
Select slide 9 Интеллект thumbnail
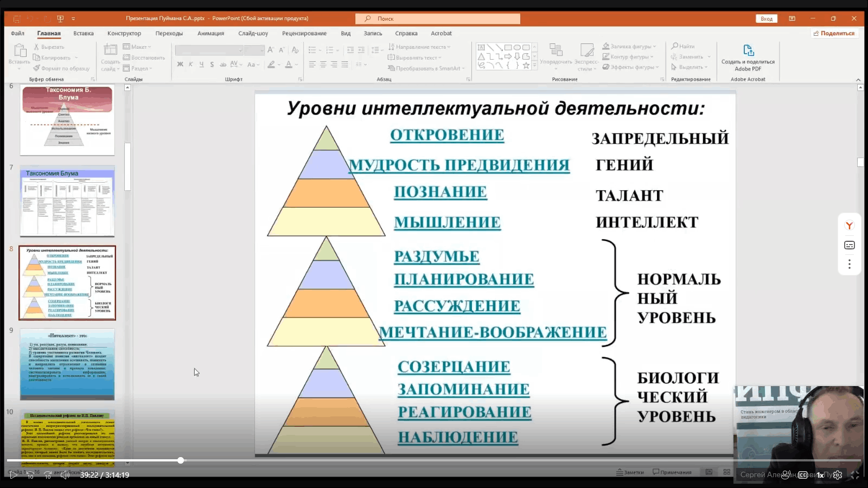pos(67,364)
